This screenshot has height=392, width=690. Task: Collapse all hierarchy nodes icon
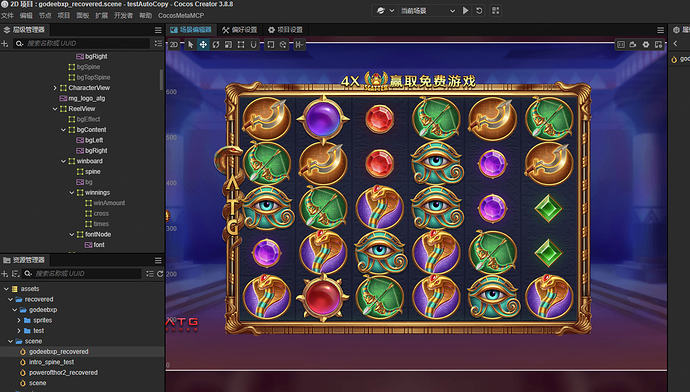pyautogui.click(x=158, y=44)
